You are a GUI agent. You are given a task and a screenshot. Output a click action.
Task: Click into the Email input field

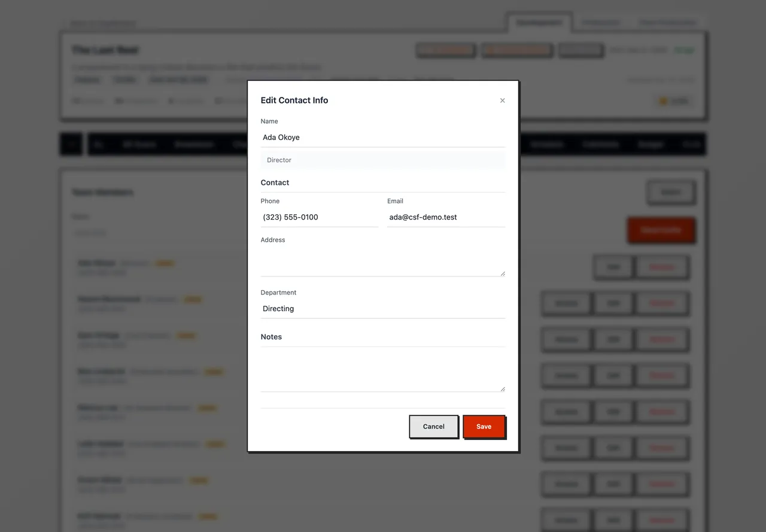pos(446,217)
